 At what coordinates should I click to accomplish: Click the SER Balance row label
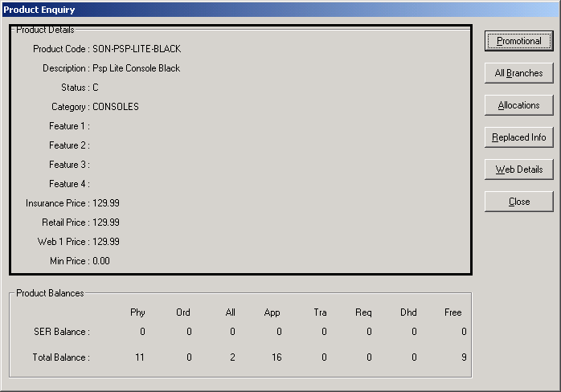[x=61, y=332]
